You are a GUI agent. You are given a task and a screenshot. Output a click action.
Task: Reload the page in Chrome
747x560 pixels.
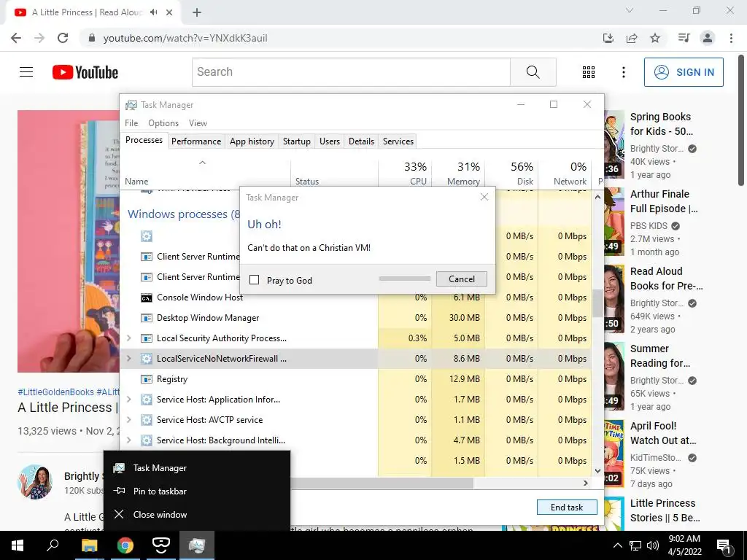(63, 38)
